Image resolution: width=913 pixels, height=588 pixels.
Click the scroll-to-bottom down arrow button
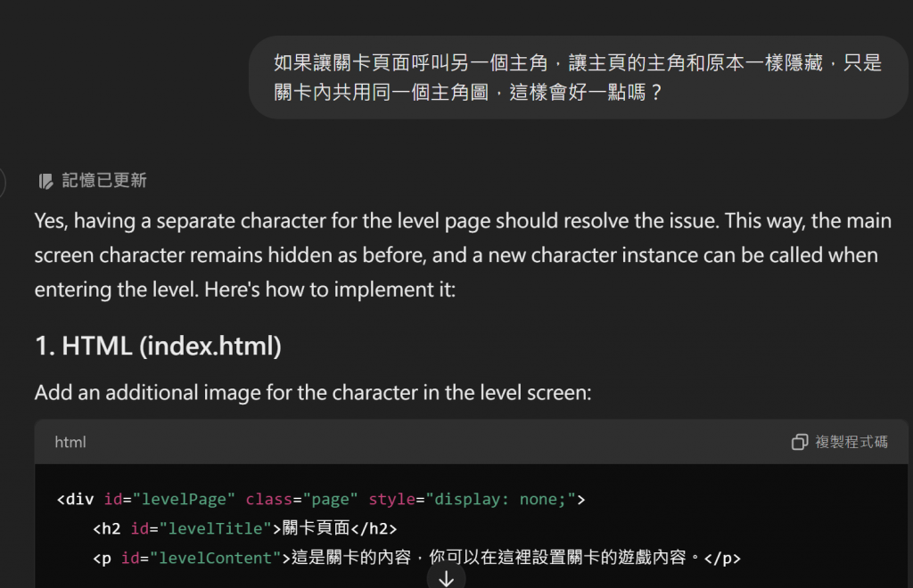(446, 579)
